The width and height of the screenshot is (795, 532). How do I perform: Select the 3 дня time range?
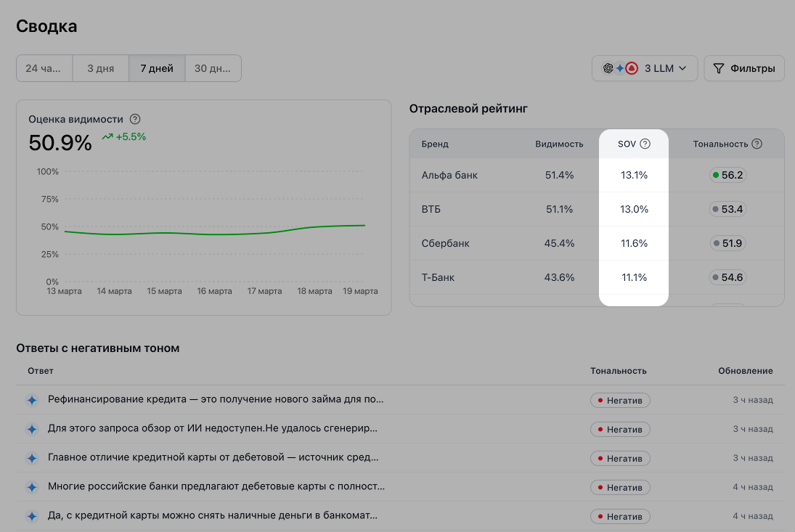[101, 69]
